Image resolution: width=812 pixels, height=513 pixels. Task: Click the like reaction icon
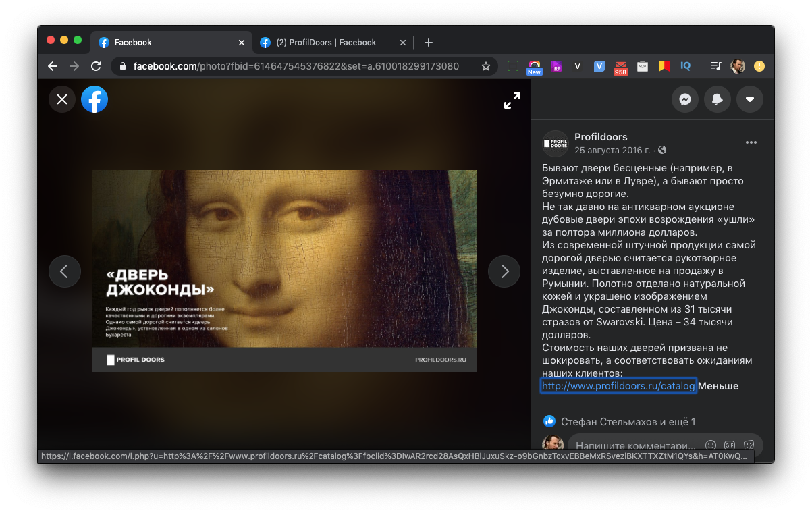(549, 421)
